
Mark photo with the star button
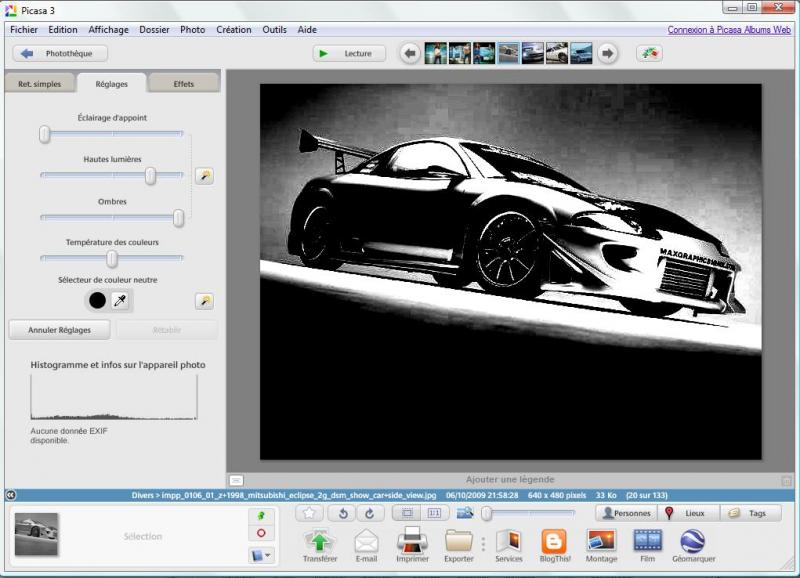coord(309,513)
